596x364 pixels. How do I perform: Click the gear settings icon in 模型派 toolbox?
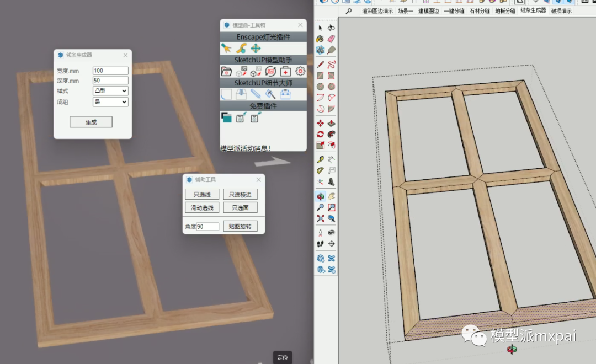[x=300, y=71]
